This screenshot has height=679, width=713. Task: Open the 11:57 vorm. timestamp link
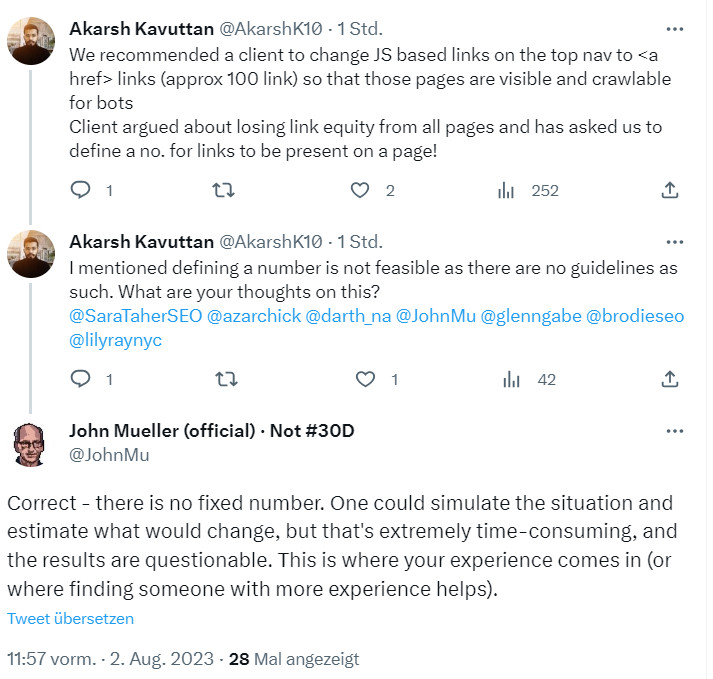click(52, 659)
